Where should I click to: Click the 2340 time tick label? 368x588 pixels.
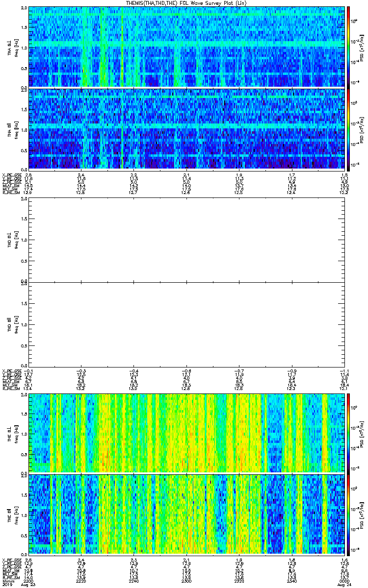(x=291, y=581)
